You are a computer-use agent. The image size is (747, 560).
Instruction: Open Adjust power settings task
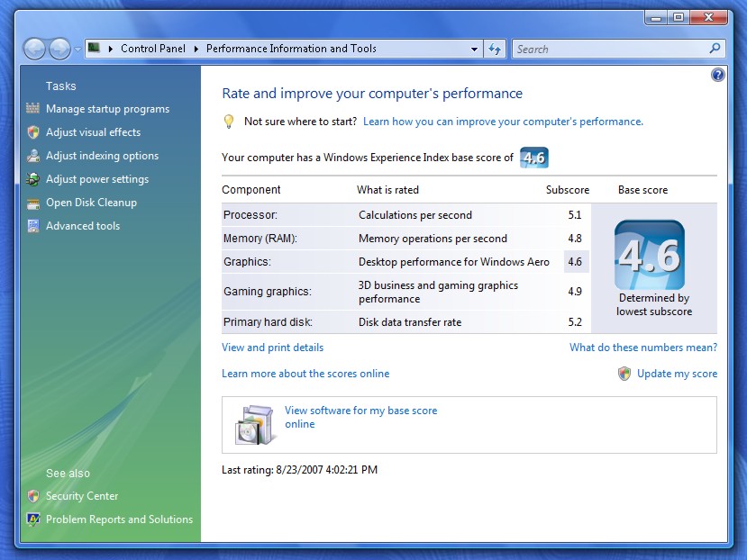tap(97, 179)
